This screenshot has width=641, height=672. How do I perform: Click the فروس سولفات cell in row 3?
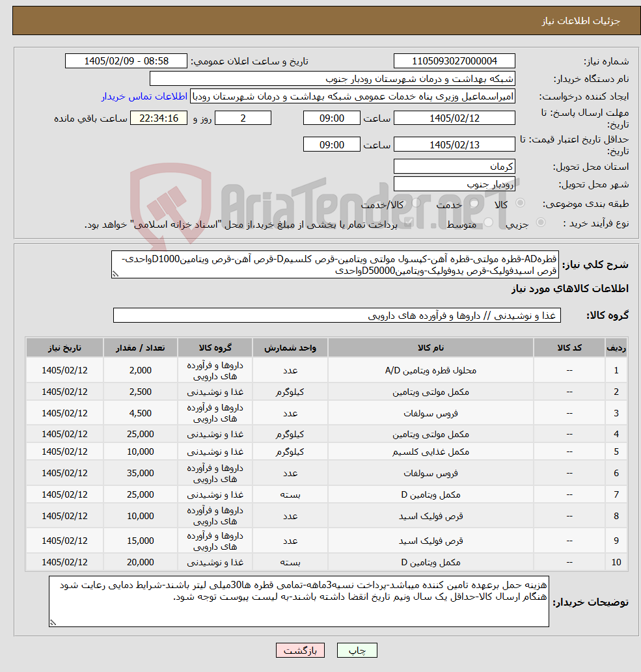tap(430, 413)
